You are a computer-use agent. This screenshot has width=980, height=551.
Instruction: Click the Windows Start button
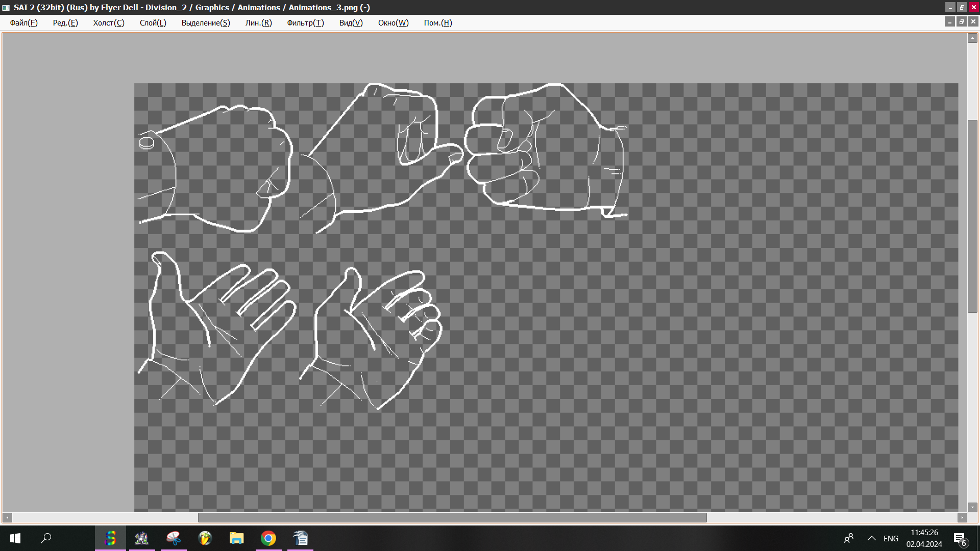(15, 538)
